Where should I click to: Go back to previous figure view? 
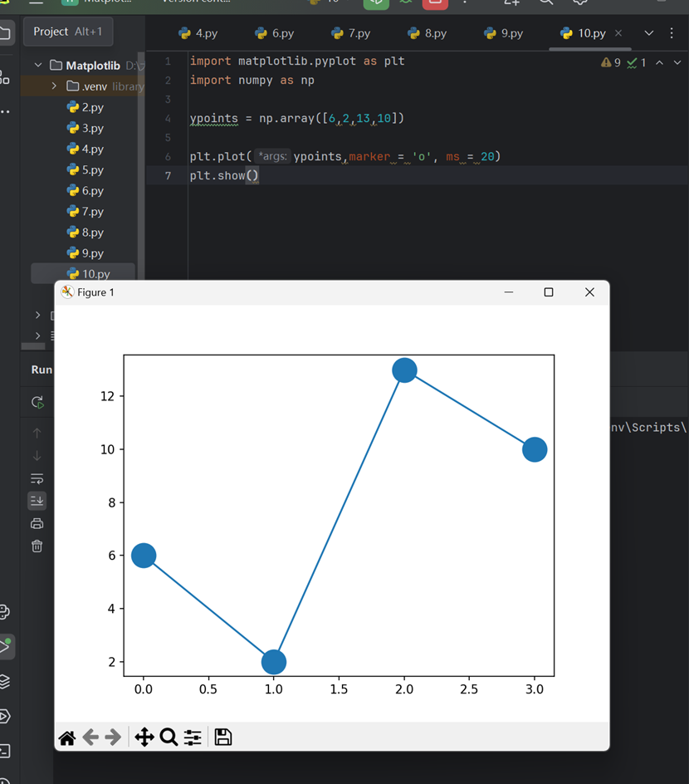click(90, 737)
